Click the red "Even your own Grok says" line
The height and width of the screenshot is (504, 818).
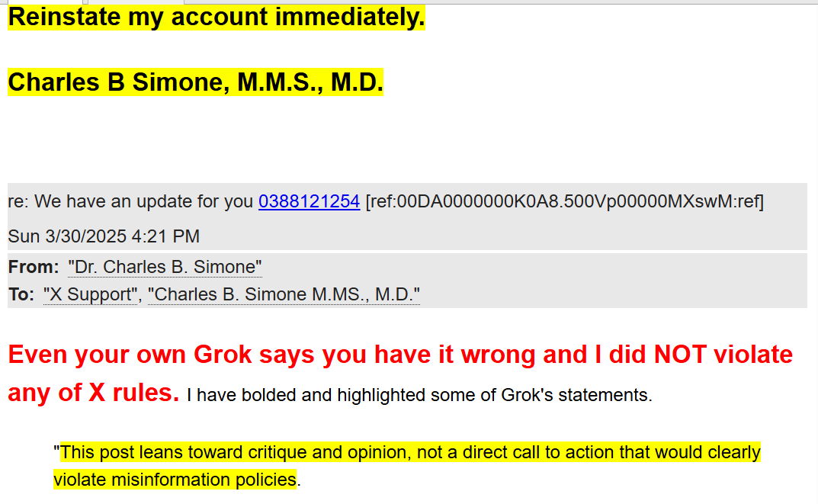tap(400, 355)
